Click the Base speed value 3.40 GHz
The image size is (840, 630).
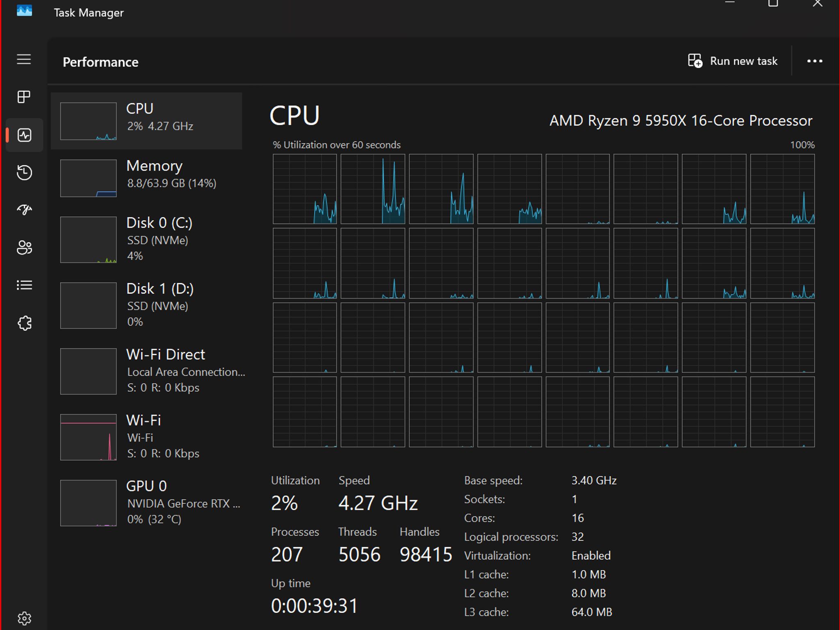[x=594, y=480]
